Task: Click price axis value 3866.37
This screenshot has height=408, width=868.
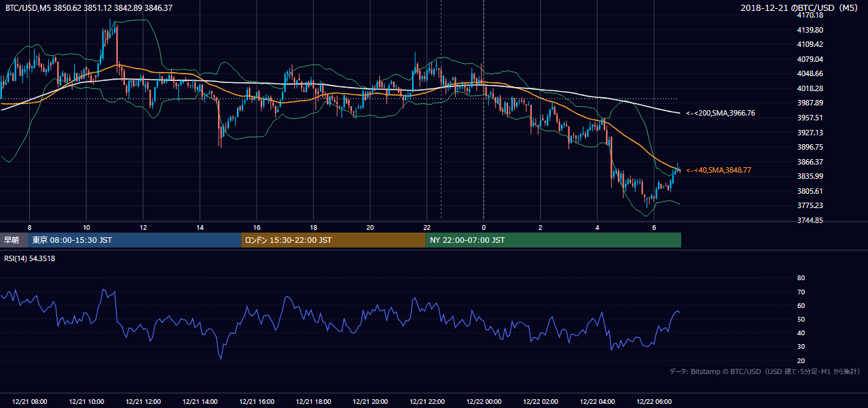Action: (x=810, y=162)
